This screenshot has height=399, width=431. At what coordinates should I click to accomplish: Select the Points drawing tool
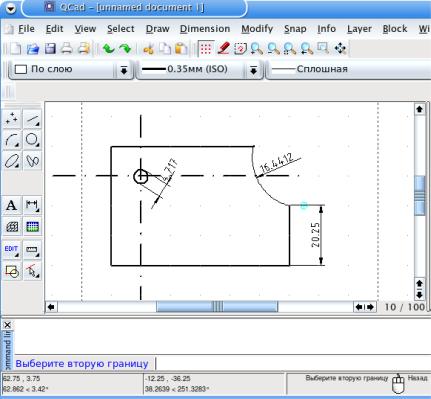[12, 119]
